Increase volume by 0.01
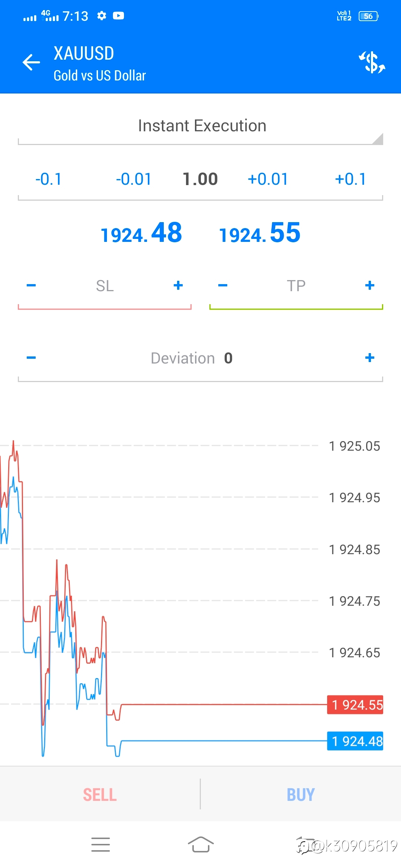Screen dimensions: 401x868 (268, 179)
